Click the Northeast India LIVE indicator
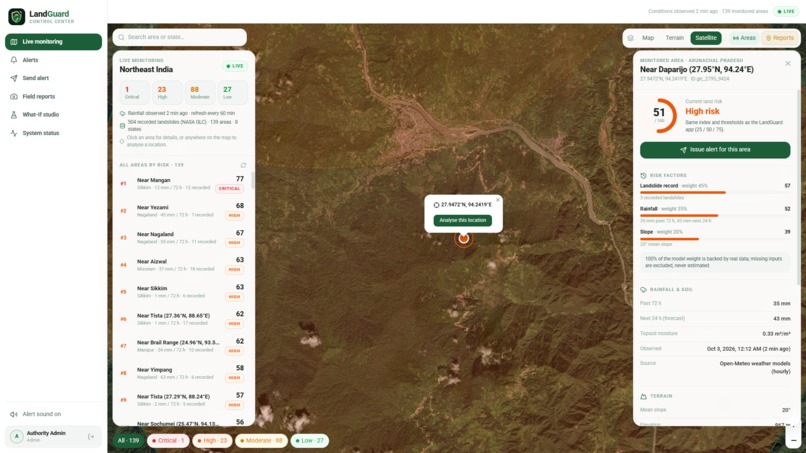Image resolution: width=806 pixels, height=453 pixels. pos(235,66)
